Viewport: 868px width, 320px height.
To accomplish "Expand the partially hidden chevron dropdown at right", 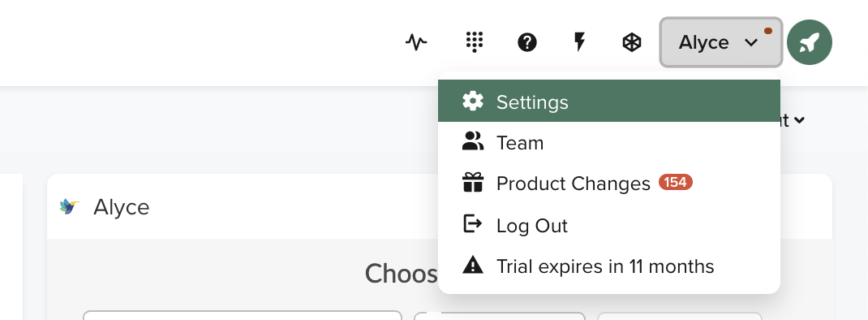I will pyautogui.click(x=799, y=119).
